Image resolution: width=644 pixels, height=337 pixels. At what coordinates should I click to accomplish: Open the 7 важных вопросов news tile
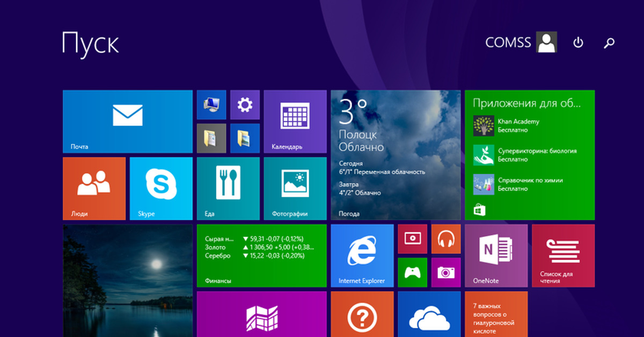pos(496,314)
